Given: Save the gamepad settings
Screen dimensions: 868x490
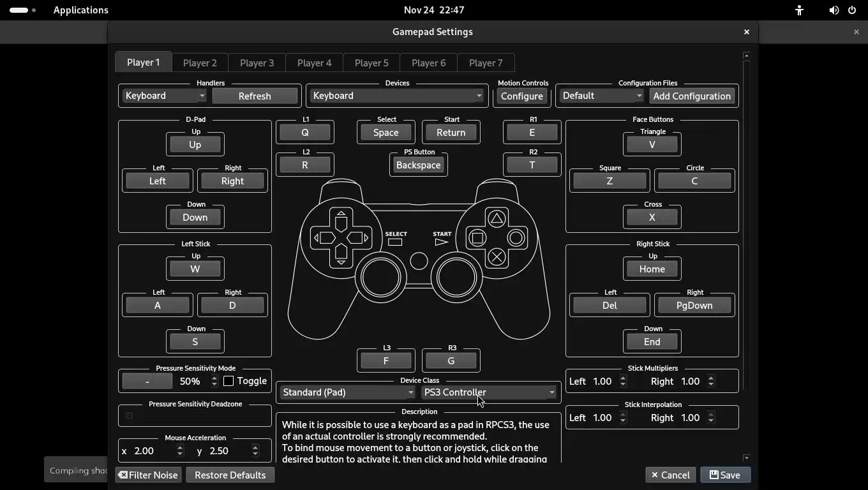Looking at the screenshot, I should coord(725,475).
